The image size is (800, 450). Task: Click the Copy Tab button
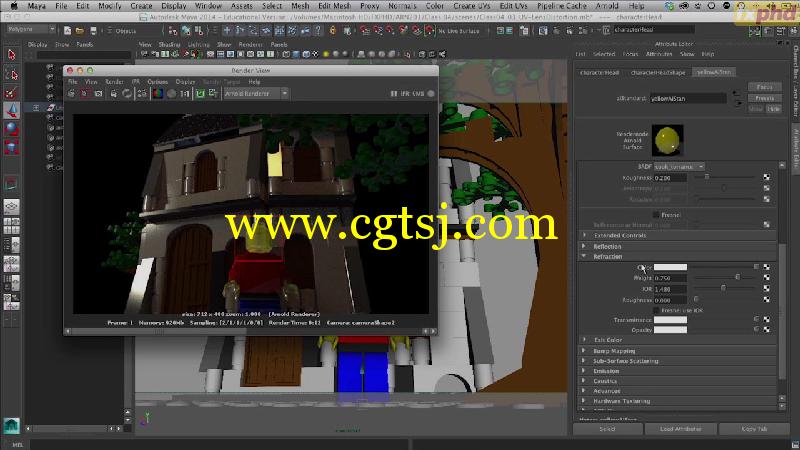pyautogui.click(x=755, y=429)
